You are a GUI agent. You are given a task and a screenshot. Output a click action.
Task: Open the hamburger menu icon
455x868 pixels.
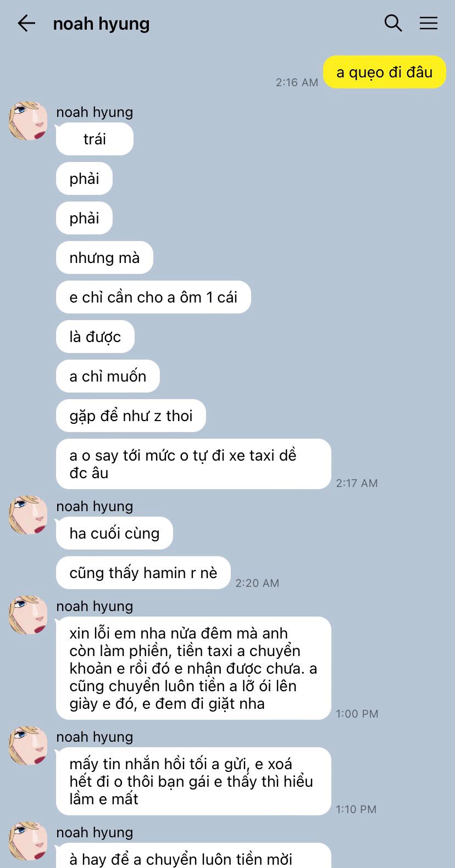coord(429,23)
